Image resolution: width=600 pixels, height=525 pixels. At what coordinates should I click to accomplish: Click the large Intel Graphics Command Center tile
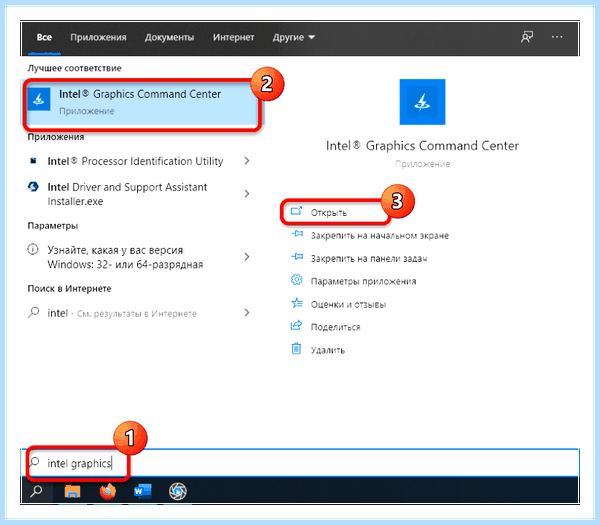click(422, 102)
